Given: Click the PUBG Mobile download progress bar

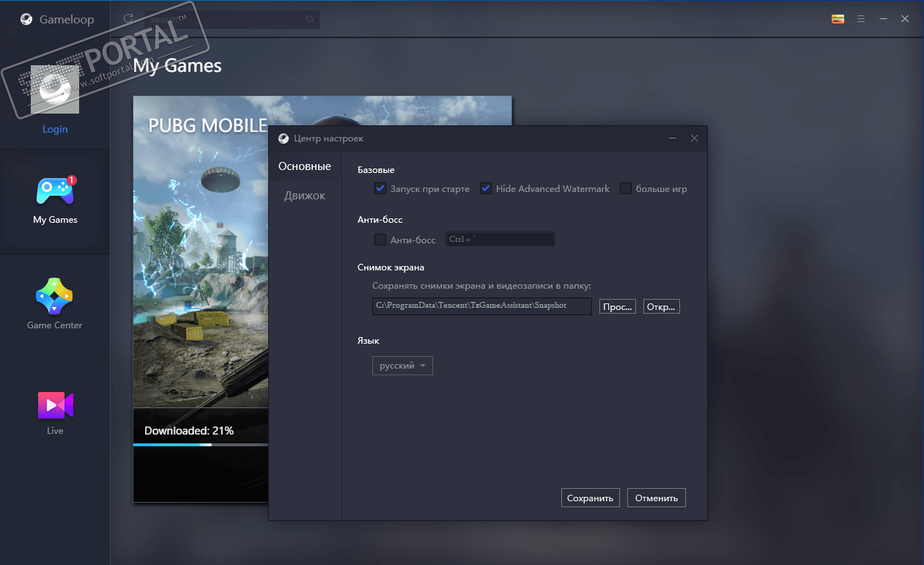Looking at the screenshot, I should point(201,445).
